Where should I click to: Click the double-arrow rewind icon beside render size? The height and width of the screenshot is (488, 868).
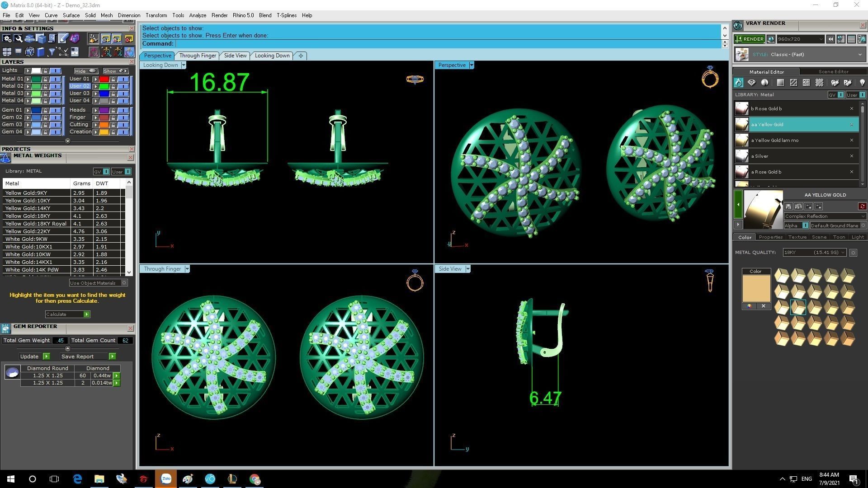pos(830,39)
